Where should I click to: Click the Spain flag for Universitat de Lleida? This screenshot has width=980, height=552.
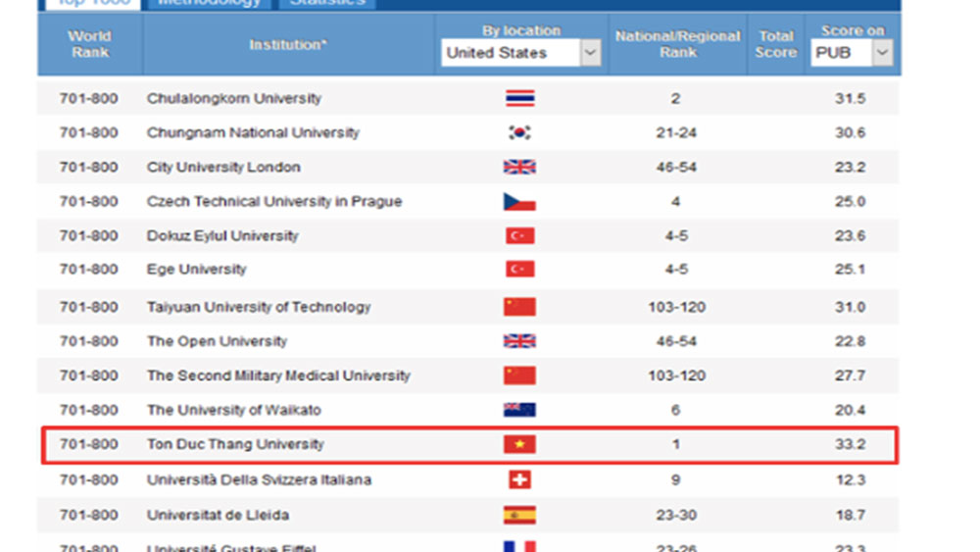coord(519,515)
